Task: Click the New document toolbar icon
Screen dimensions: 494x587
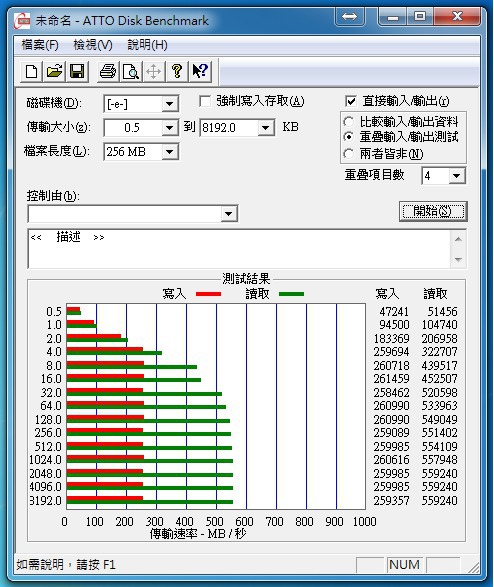Action: point(31,71)
